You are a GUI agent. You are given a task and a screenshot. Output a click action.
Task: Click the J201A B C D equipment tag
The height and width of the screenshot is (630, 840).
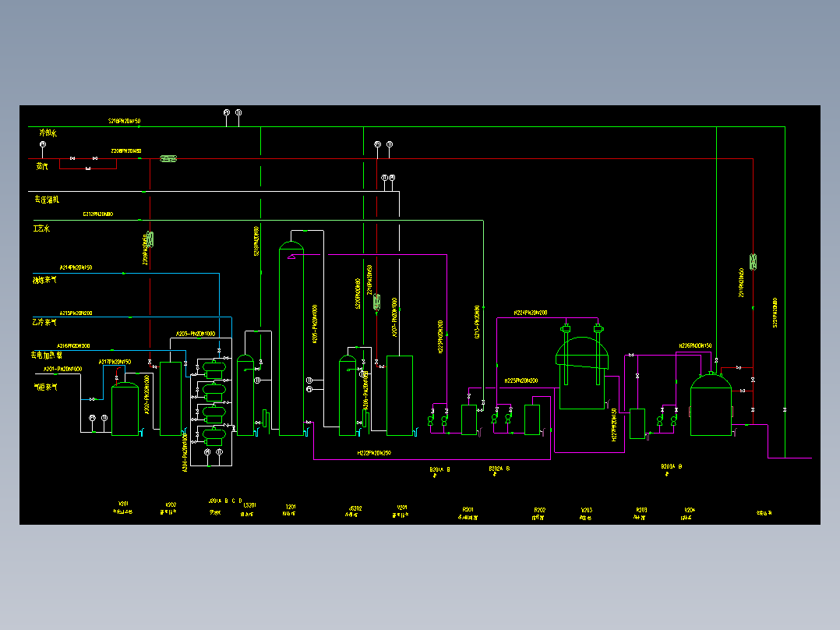tap(225, 501)
